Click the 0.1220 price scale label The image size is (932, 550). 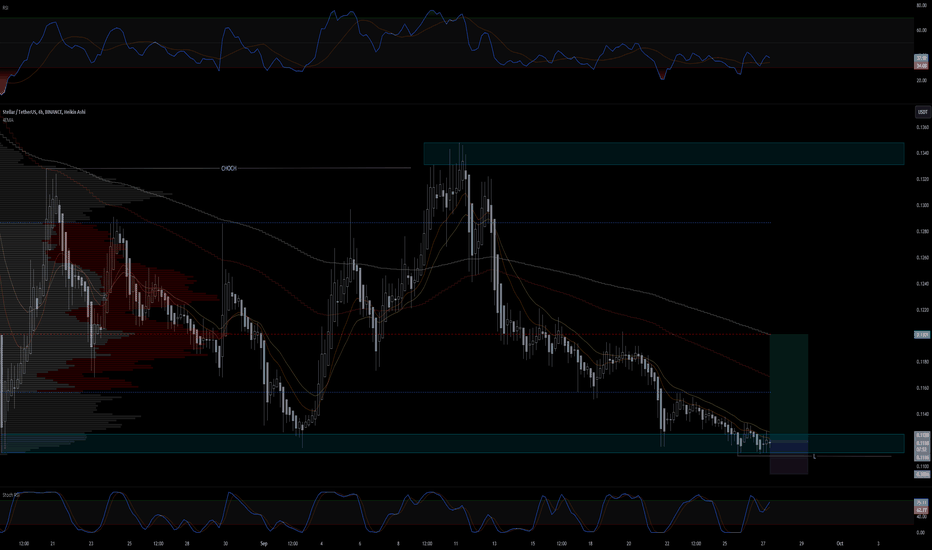(x=923, y=310)
